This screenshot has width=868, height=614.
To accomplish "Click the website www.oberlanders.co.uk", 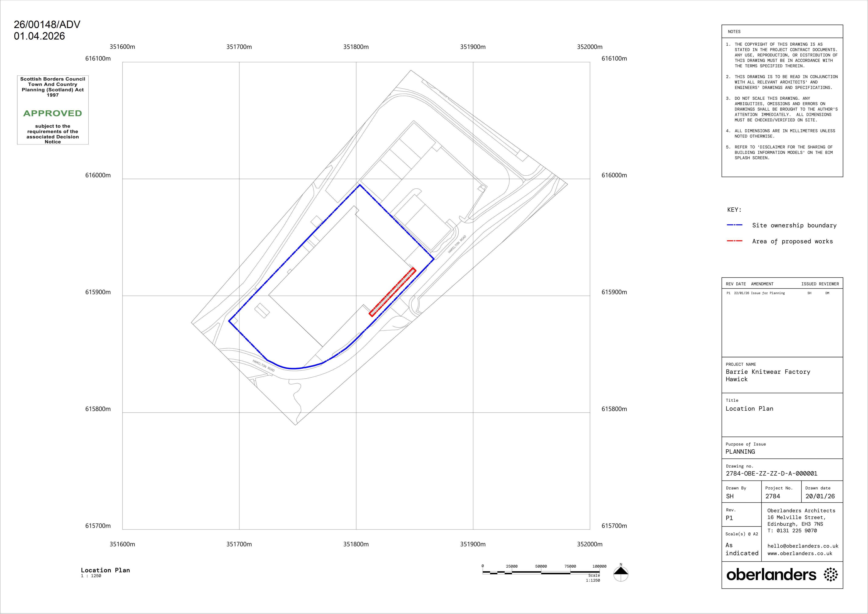I will tap(800, 553).
